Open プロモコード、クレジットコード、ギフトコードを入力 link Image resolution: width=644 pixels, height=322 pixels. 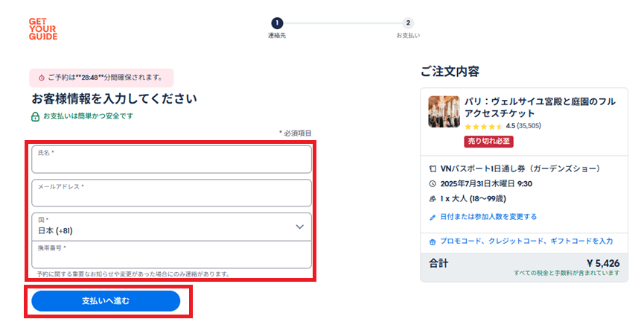526,241
